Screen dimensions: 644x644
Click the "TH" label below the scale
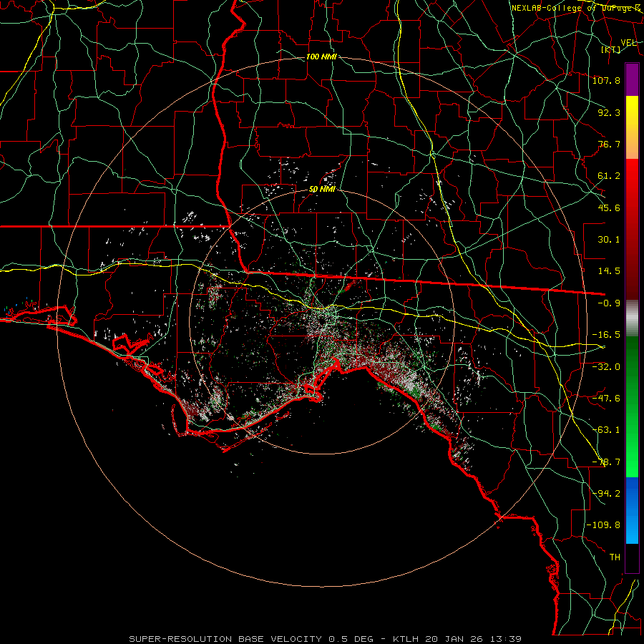pyautogui.click(x=615, y=557)
